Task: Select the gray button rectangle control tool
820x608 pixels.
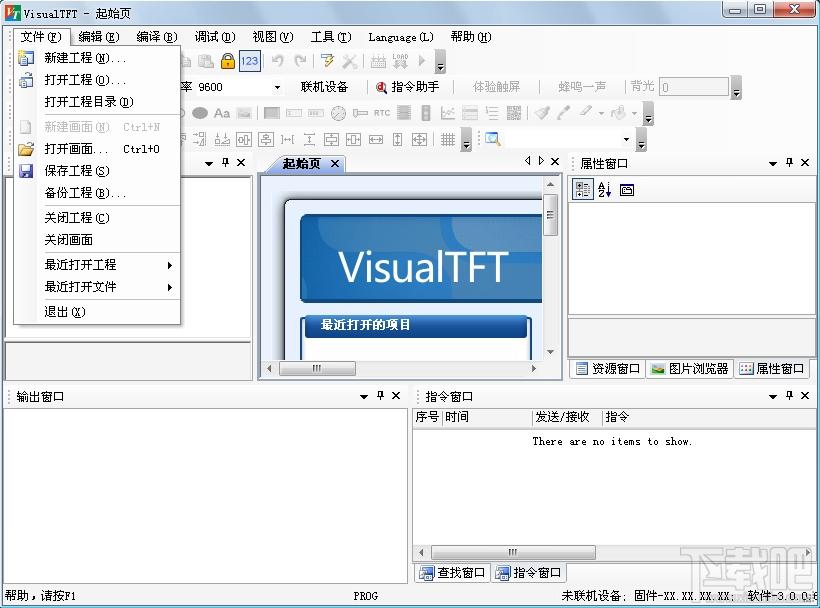Action: point(271,113)
